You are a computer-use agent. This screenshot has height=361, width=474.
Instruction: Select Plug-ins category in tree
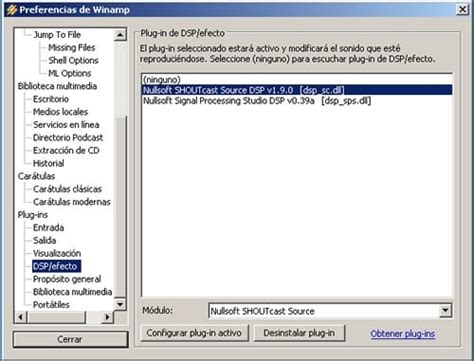pos(33,215)
